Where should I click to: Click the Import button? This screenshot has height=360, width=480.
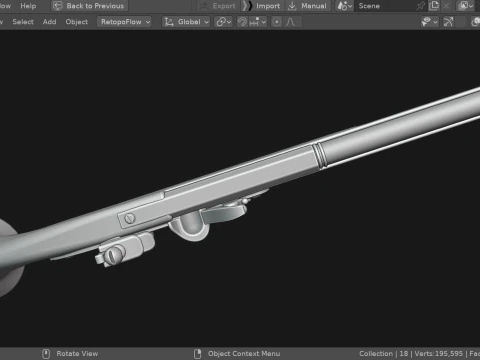[262, 6]
